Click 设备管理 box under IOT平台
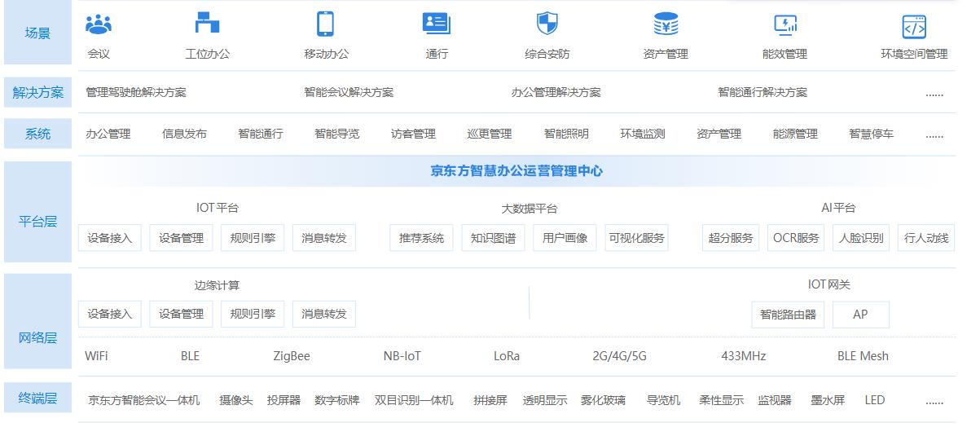This screenshot has width=980, height=436. coord(181,238)
